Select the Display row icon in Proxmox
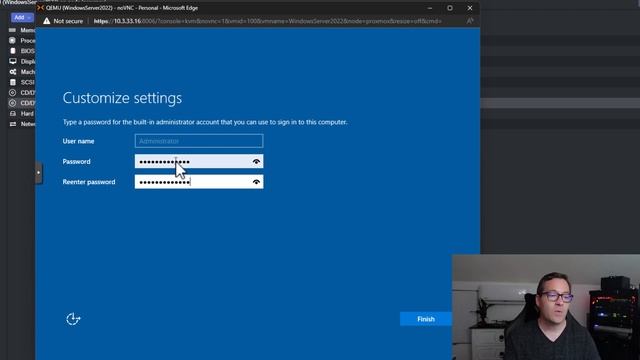The image size is (640, 360). coord(13,61)
